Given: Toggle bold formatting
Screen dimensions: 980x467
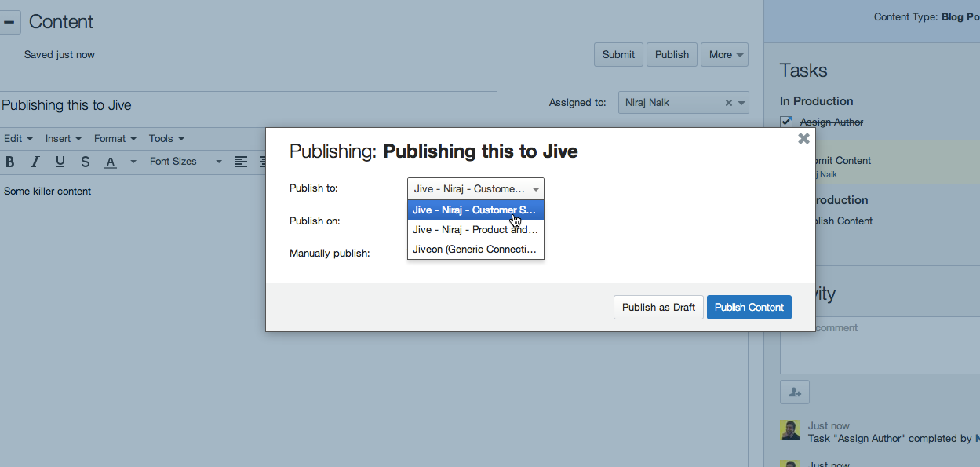Looking at the screenshot, I should pyautogui.click(x=10, y=162).
